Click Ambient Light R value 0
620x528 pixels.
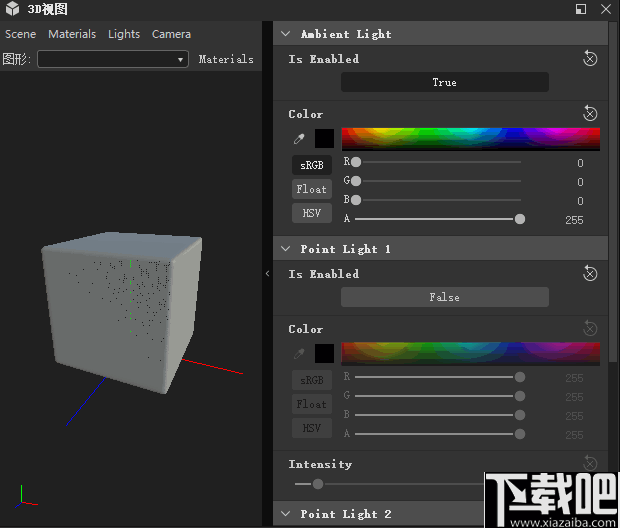point(580,163)
